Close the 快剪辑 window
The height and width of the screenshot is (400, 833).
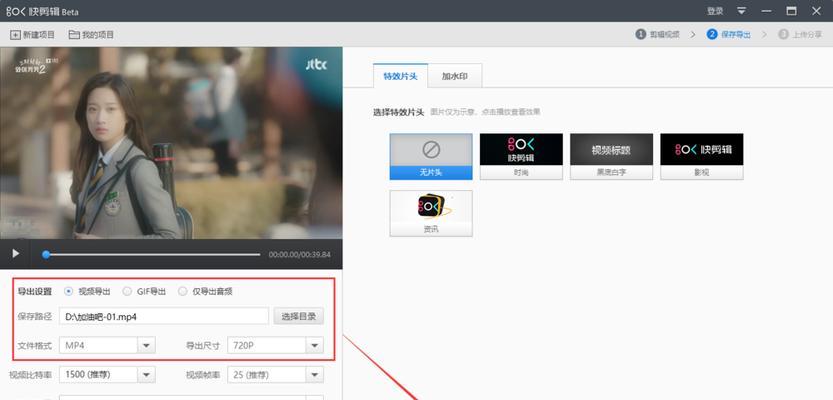[x=816, y=11]
